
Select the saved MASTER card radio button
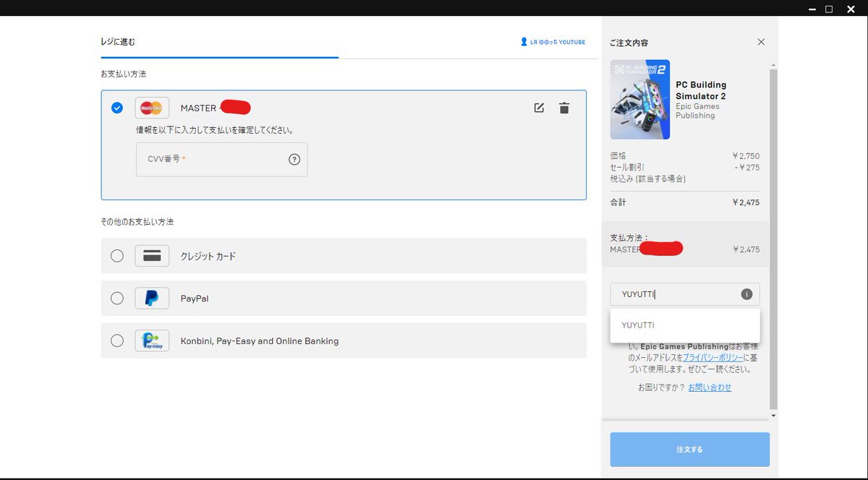pyautogui.click(x=117, y=108)
